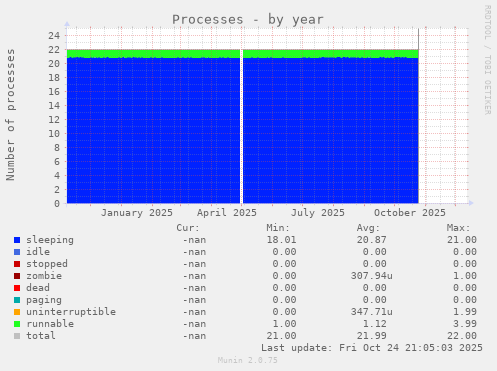Click the sleeping blue legend swatch
497x371 pixels.
coord(17,240)
